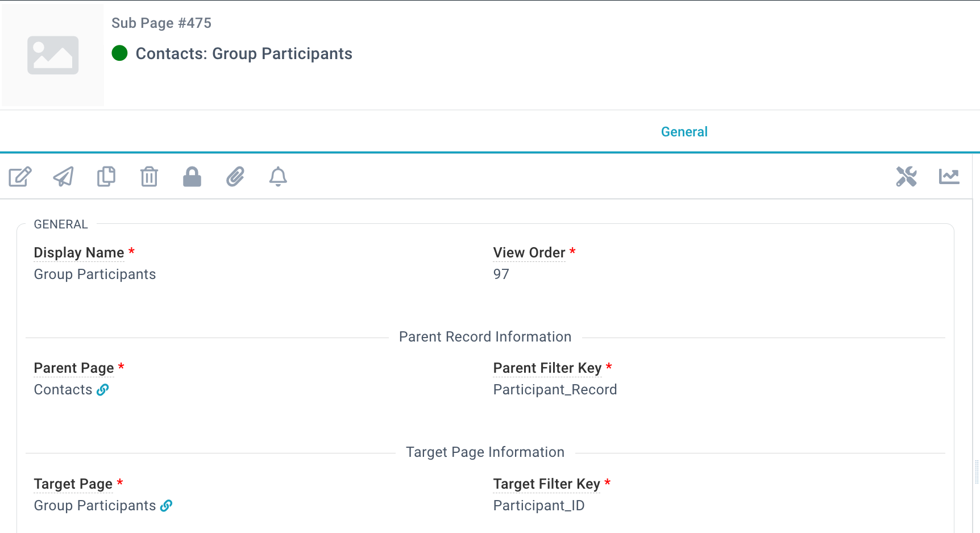Image resolution: width=980 pixels, height=533 pixels.
Task: Delete record using trash can icon
Action: coord(149,177)
